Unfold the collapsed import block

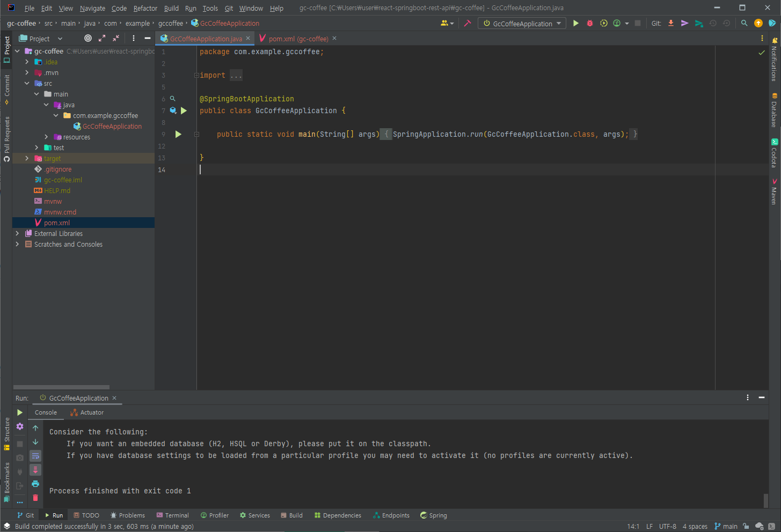(x=196, y=75)
